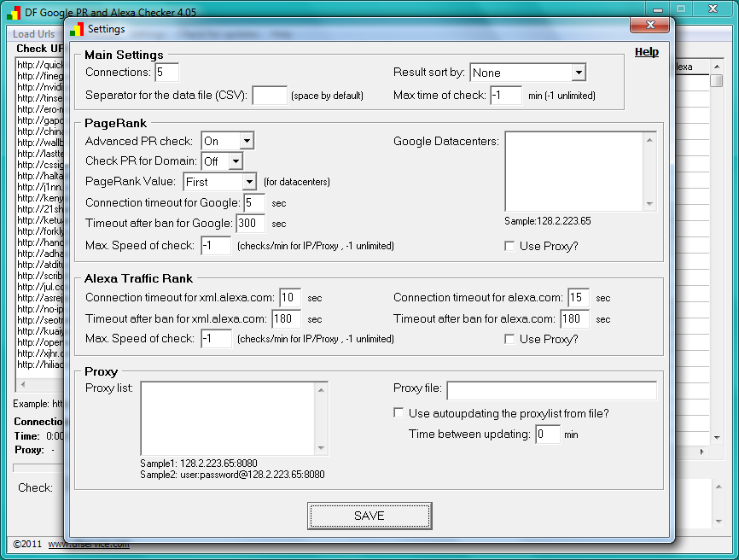Open the Help link in Settings
The image size is (739, 560).
[x=646, y=52]
